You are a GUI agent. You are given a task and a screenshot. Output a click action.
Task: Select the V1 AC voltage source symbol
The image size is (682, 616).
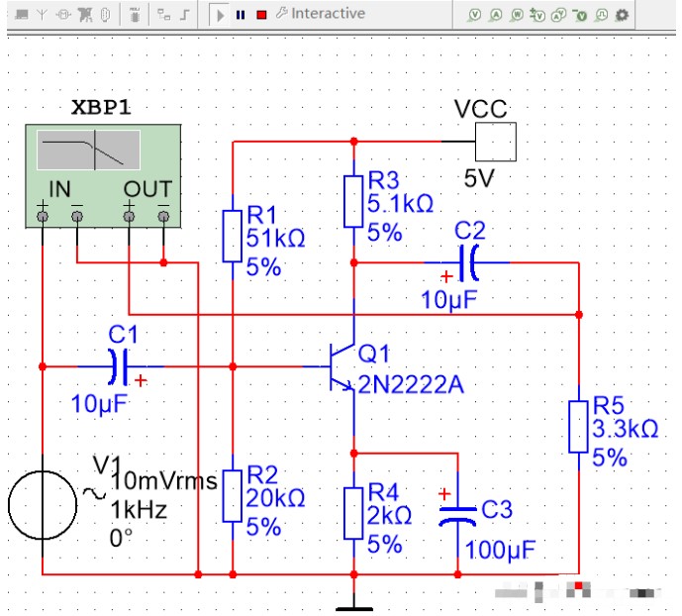tap(43, 505)
